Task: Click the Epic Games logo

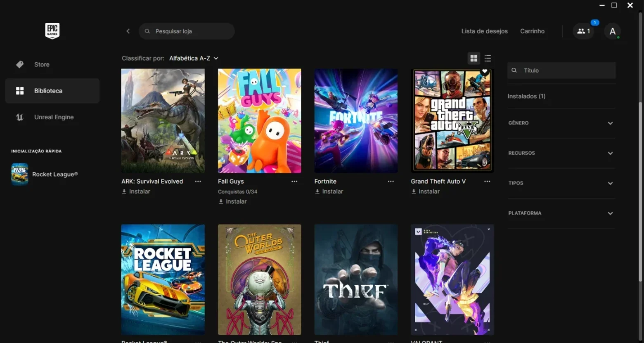Action: click(52, 31)
